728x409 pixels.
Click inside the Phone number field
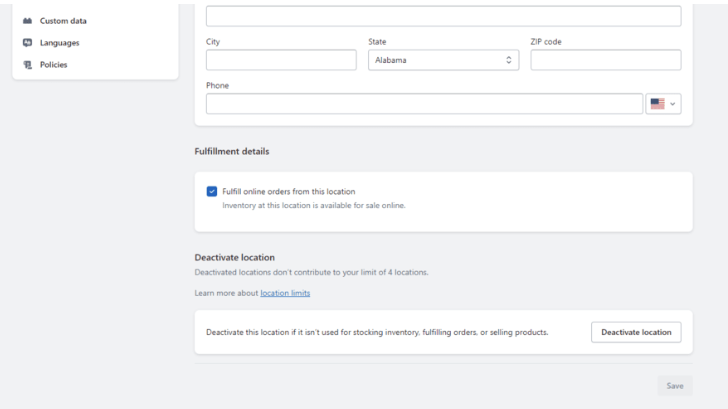tap(424, 104)
